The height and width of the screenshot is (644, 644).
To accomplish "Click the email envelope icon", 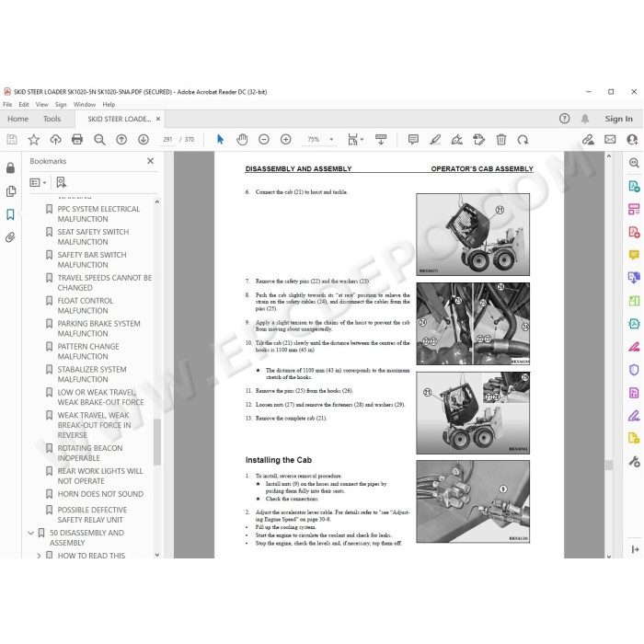I will coord(610,140).
